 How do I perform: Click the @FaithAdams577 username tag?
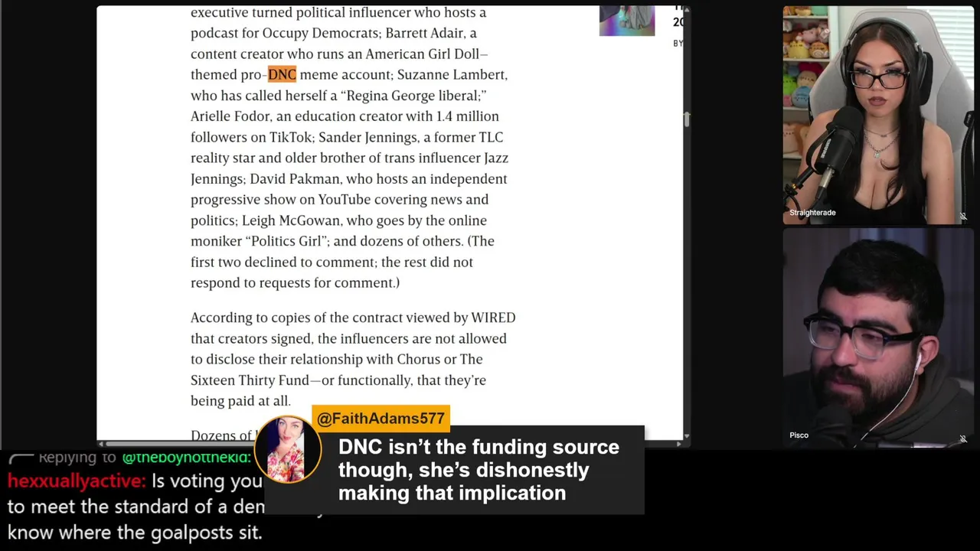coord(381,419)
